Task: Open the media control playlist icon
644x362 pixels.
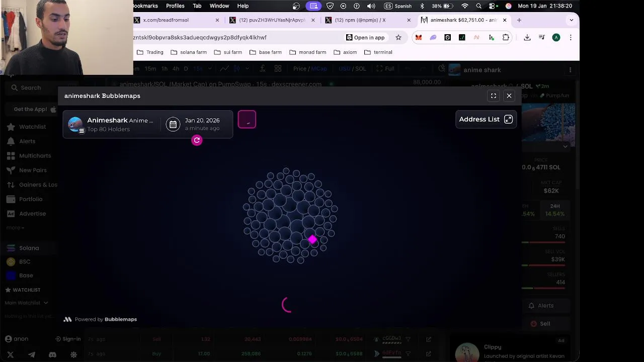Action: 542,37
